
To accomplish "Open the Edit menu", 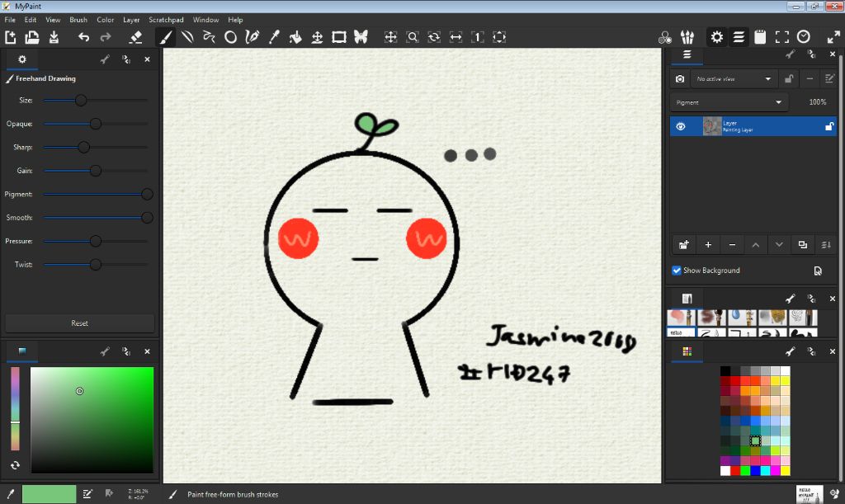I will (31, 20).
